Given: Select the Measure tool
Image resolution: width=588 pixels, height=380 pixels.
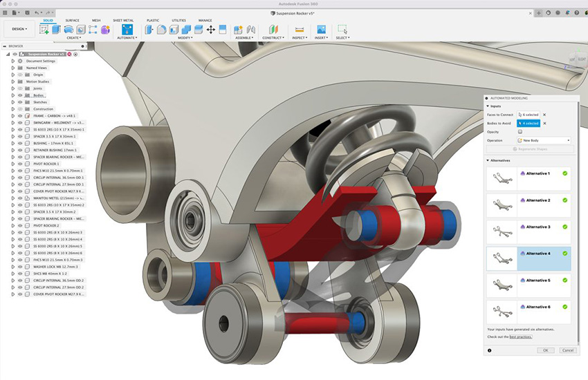Looking at the screenshot, I should tap(300, 30).
